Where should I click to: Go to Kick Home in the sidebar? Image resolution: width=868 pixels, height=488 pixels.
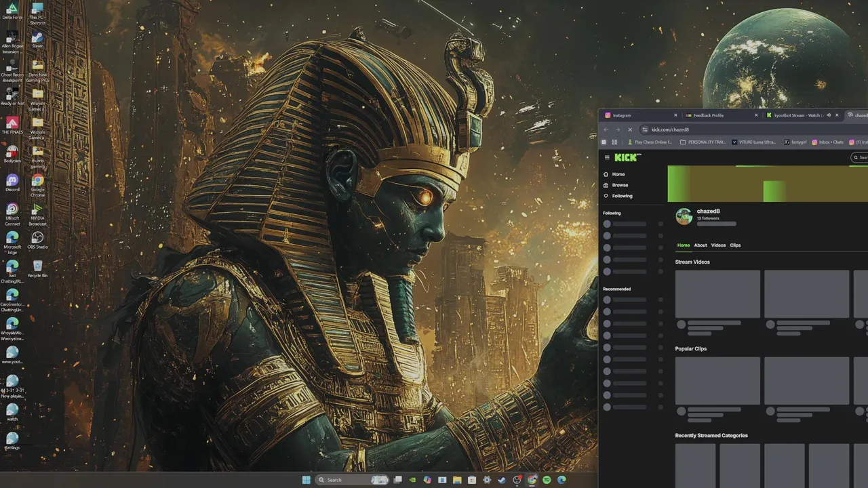[614, 174]
